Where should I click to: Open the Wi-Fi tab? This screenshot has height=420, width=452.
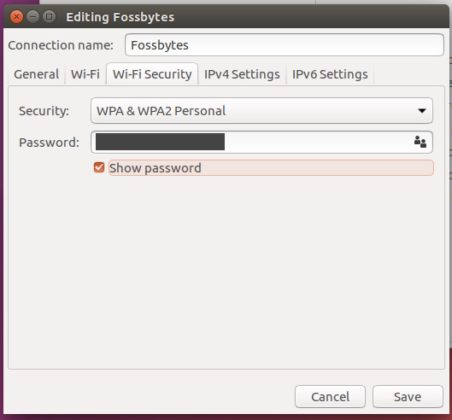point(85,74)
